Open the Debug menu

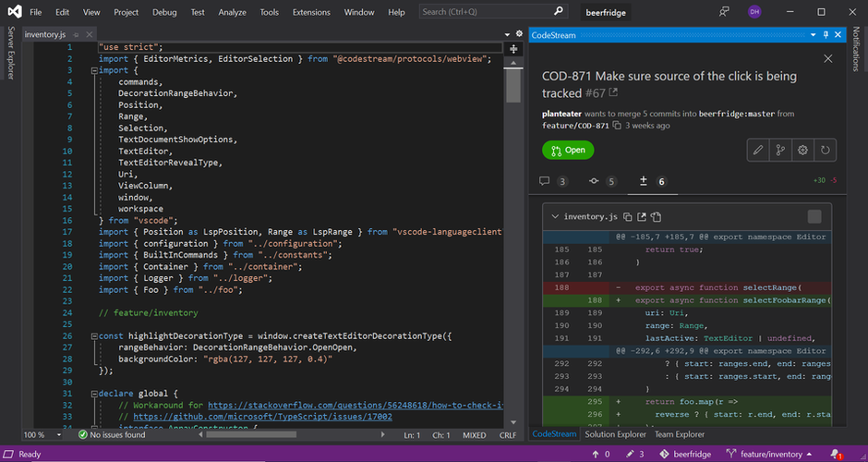click(x=164, y=12)
